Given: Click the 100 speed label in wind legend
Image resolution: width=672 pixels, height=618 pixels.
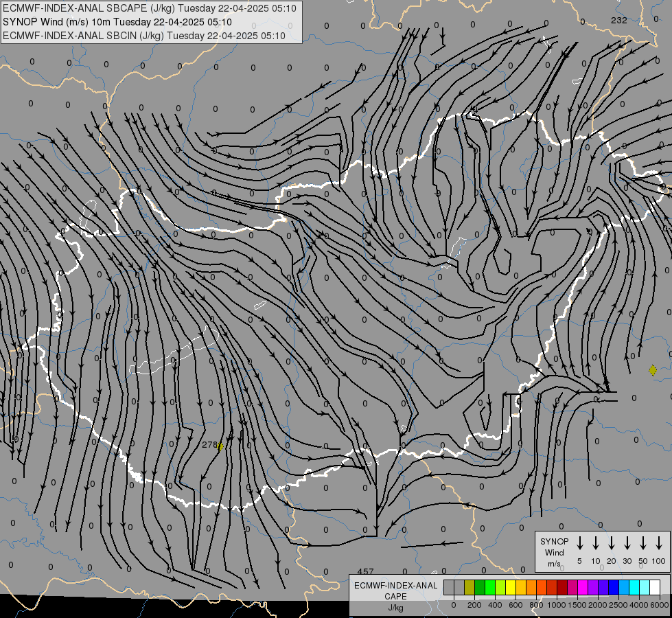Looking at the screenshot, I should [659, 561].
